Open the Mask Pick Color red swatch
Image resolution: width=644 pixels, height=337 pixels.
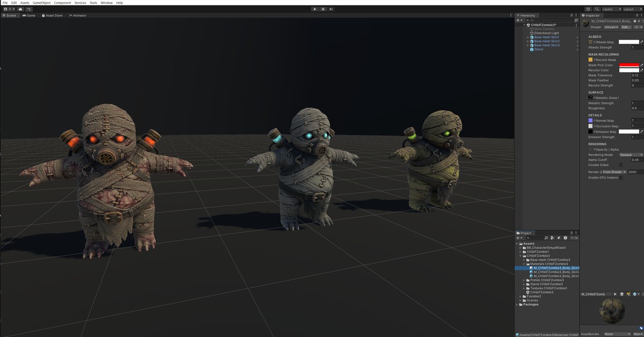coord(629,65)
